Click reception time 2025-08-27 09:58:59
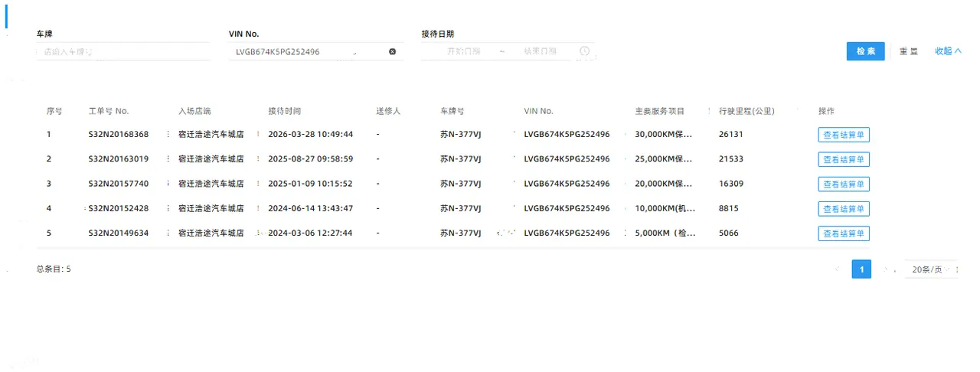Screen dimensions: 980x372 310,159
